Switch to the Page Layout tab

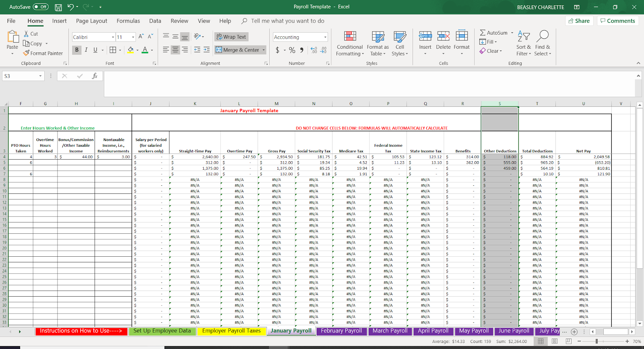click(x=91, y=21)
